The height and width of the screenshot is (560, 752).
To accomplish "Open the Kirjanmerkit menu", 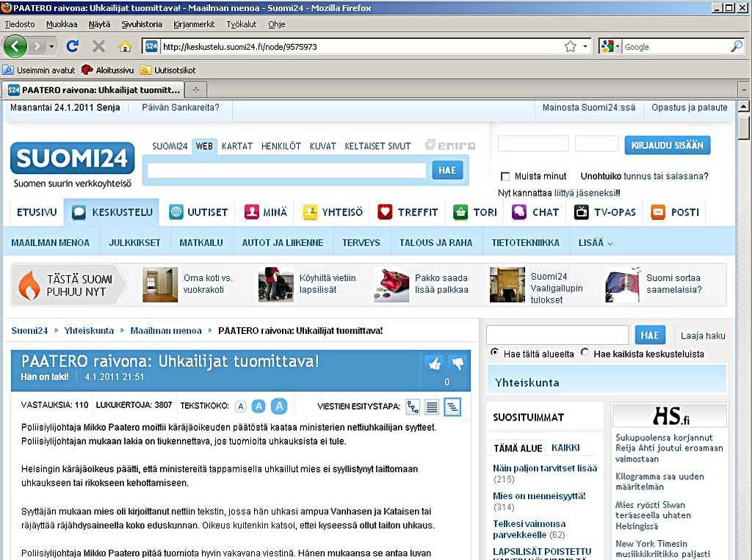I will [194, 24].
